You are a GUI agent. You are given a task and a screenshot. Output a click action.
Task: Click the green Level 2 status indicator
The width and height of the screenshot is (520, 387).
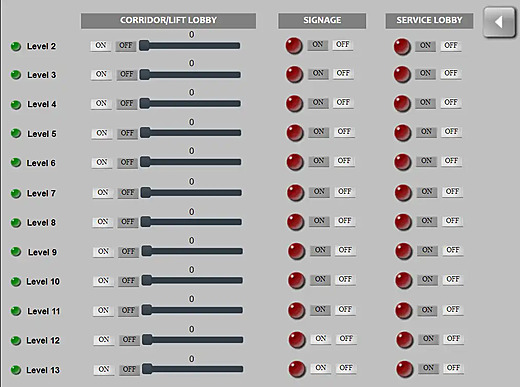[16, 46]
